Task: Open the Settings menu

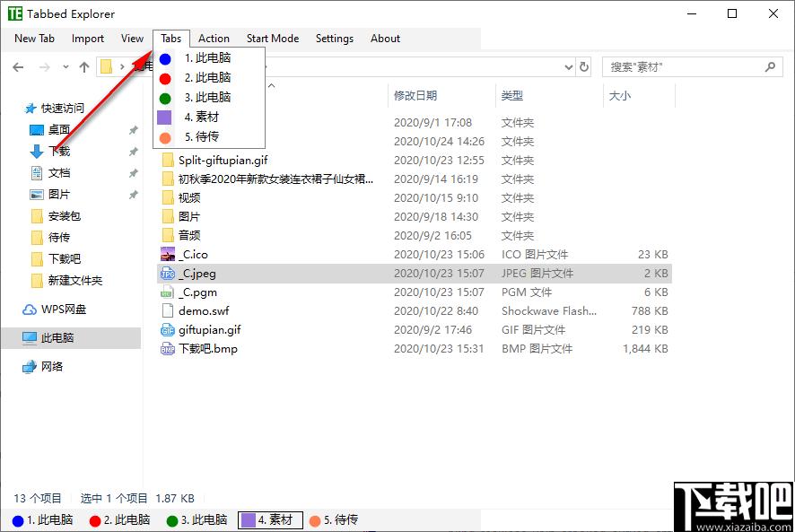Action: 335,39
